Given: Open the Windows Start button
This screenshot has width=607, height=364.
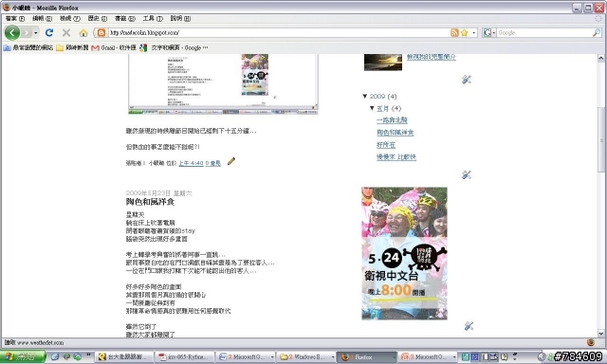Looking at the screenshot, I should (23, 356).
